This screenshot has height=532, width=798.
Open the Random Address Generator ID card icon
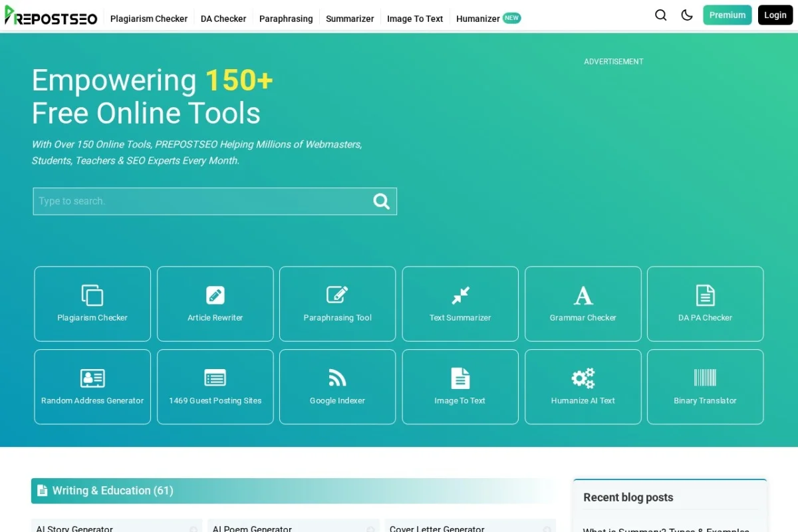coord(92,378)
